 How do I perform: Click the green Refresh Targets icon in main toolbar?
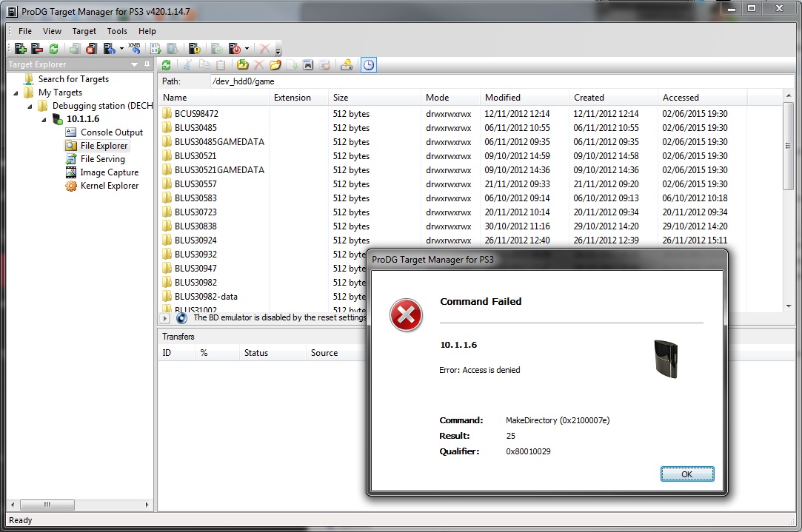pyautogui.click(x=54, y=49)
